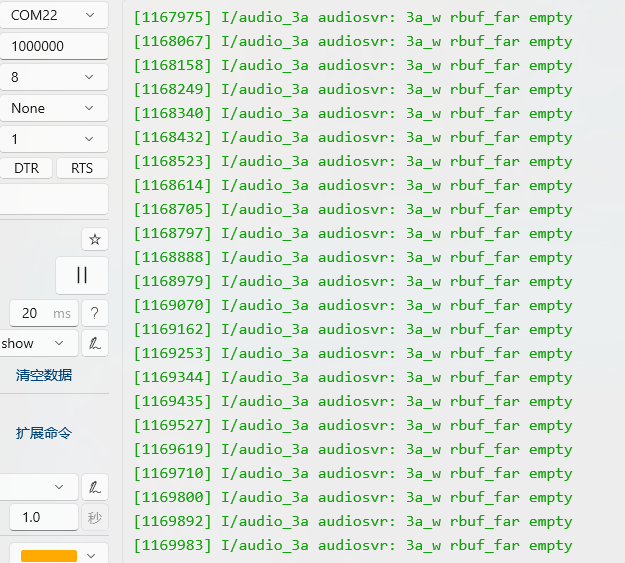This screenshot has height=563, width=625.
Task: Click the orange color swatch
Action: 49,555
